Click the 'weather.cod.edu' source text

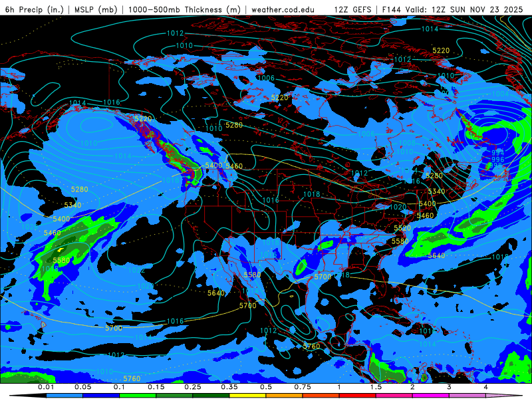click(x=283, y=9)
